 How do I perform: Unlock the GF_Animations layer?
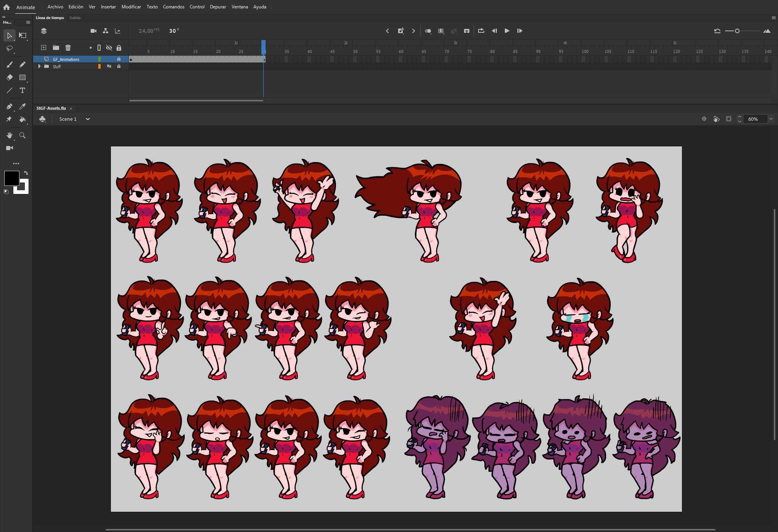[119, 59]
